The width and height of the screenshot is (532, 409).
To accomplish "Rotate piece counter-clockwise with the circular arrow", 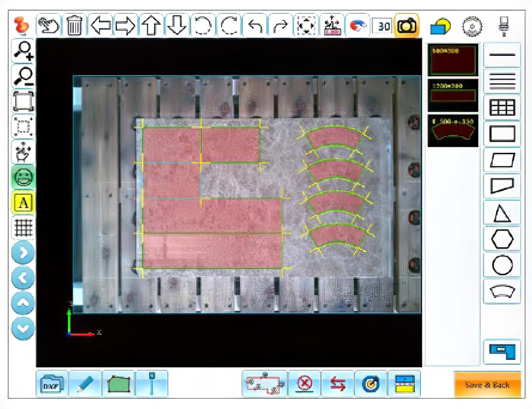I will [202, 26].
